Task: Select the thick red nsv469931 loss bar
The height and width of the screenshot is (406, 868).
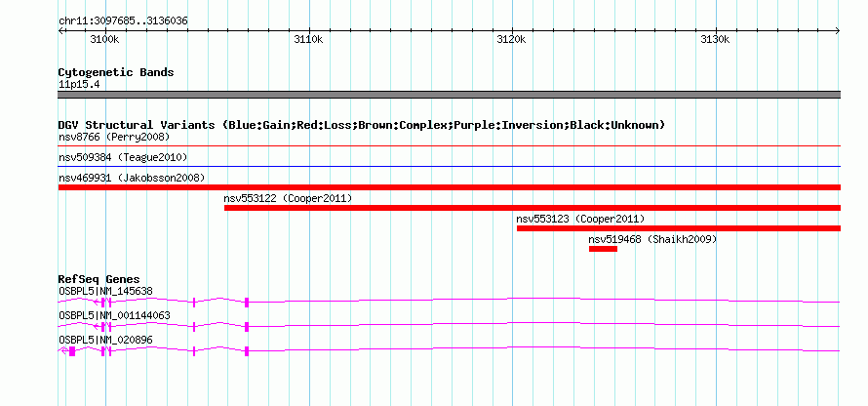Action: pyautogui.click(x=449, y=187)
